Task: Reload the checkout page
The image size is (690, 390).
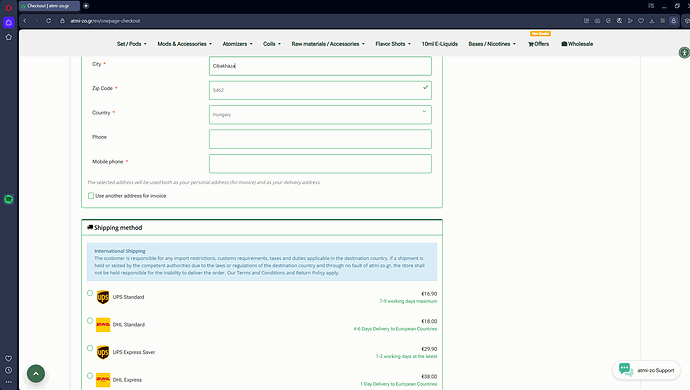Action: tap(48, 21)
